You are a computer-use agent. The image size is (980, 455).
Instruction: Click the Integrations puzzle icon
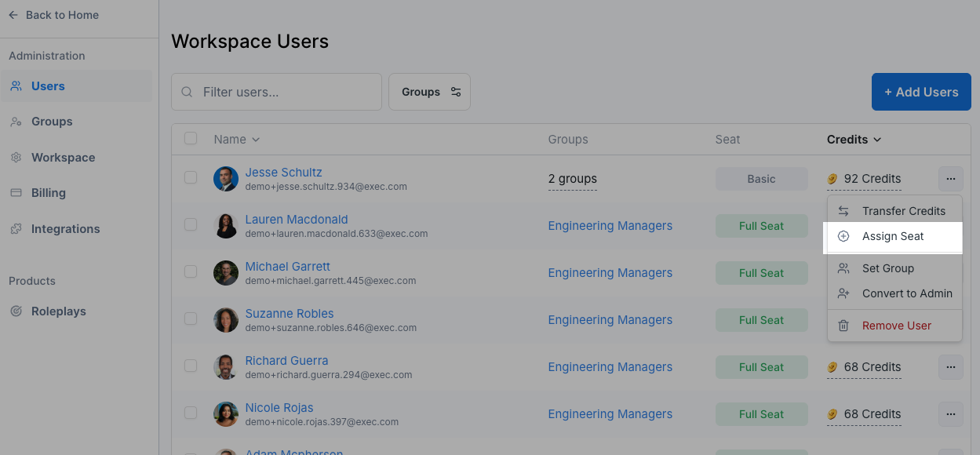(16, 229)
